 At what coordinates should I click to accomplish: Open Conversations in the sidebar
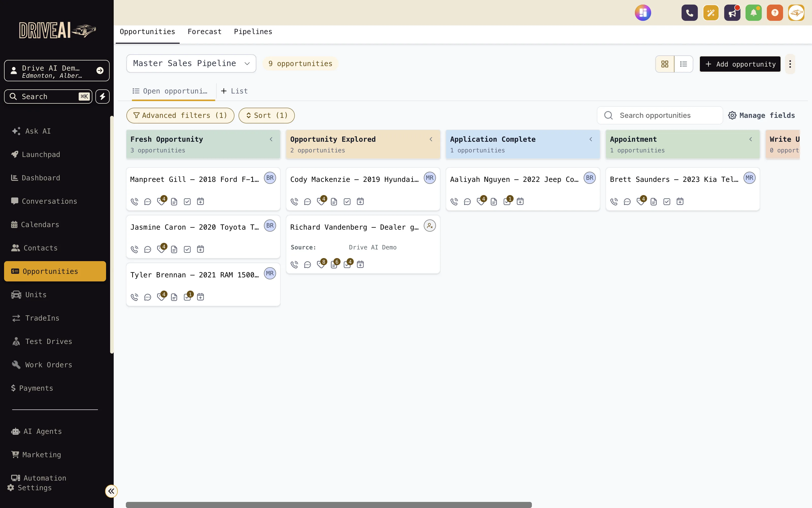coord(55,201)
